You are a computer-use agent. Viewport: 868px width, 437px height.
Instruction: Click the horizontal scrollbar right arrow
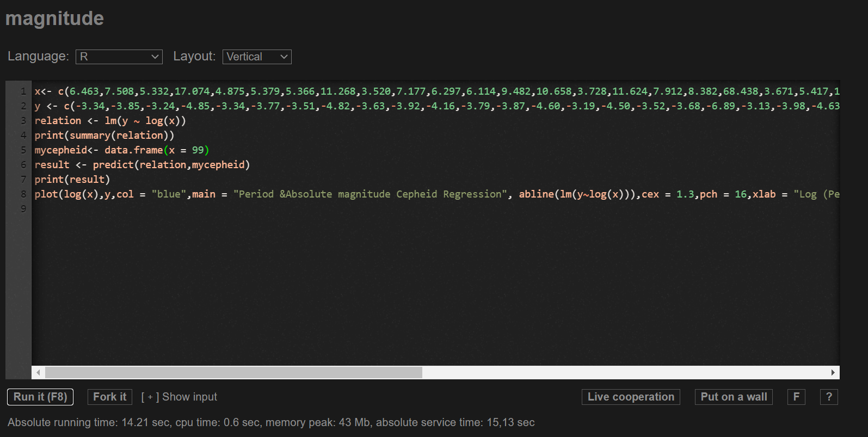point(833,373)
